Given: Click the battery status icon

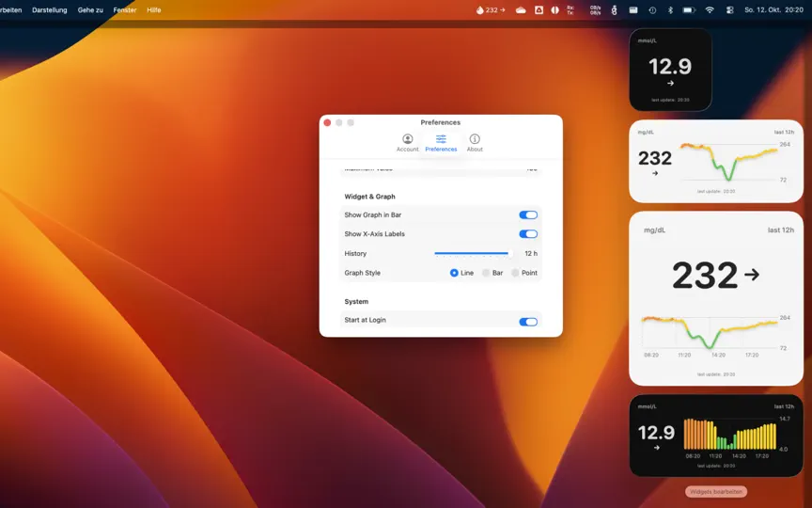Looking at the screenshot, I should (689, 9).
